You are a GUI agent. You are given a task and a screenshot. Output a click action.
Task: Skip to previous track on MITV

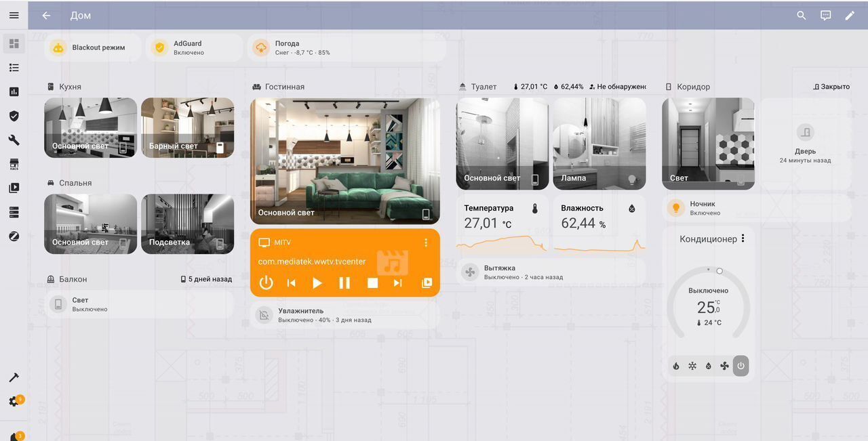[291, 282]
